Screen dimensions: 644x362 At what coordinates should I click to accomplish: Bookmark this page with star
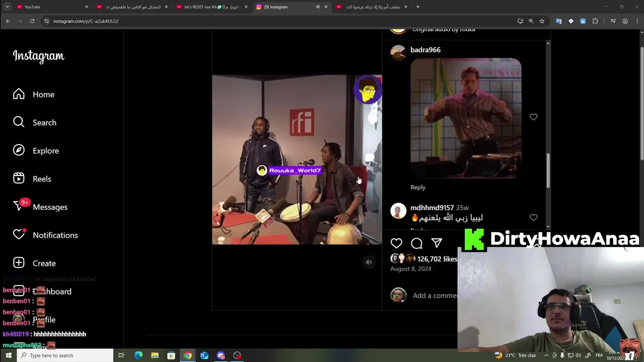tap(542, 21)
